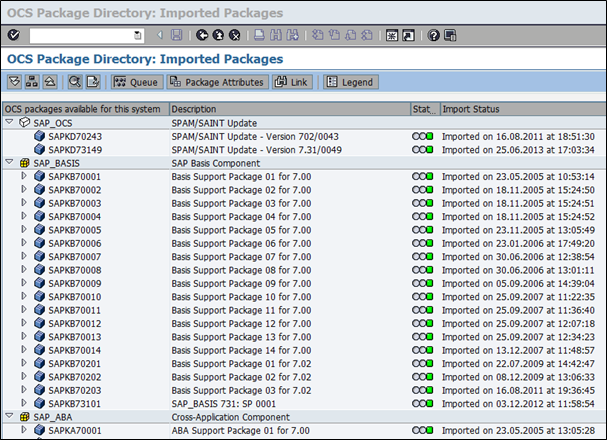This screenshot has height=440, width=607.
Task: Click 'Imported on 22.07.2009 at 14:42:47'
Action: (x=518, y=364)
